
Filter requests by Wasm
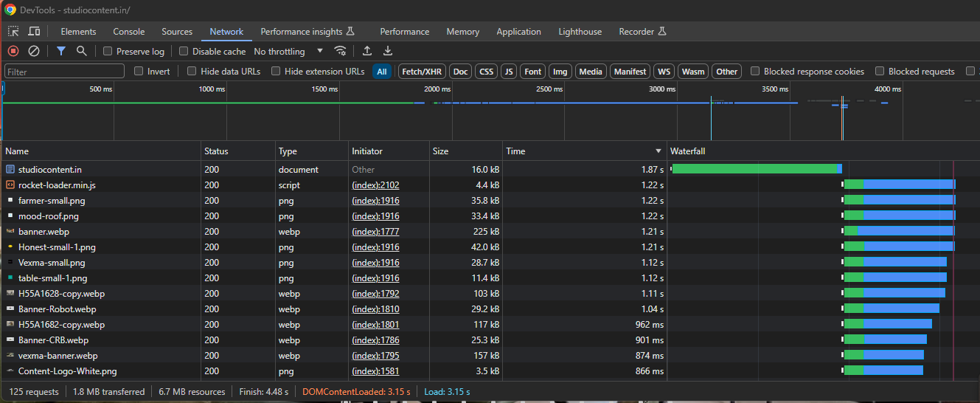tap(693, 72)
